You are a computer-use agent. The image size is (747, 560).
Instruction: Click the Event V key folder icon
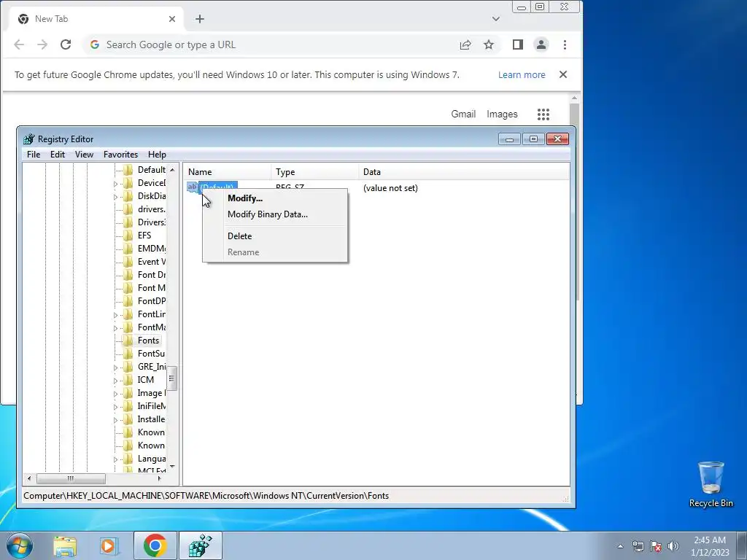(128, 262)
